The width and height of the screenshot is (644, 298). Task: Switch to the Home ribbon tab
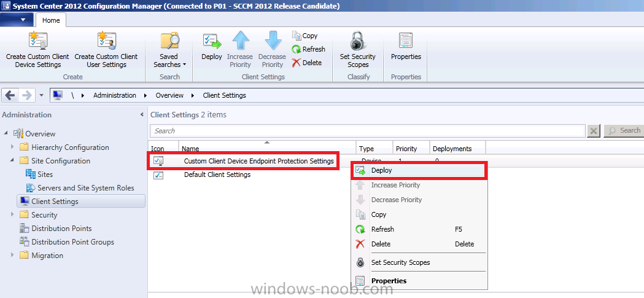[x=51, y=20]
